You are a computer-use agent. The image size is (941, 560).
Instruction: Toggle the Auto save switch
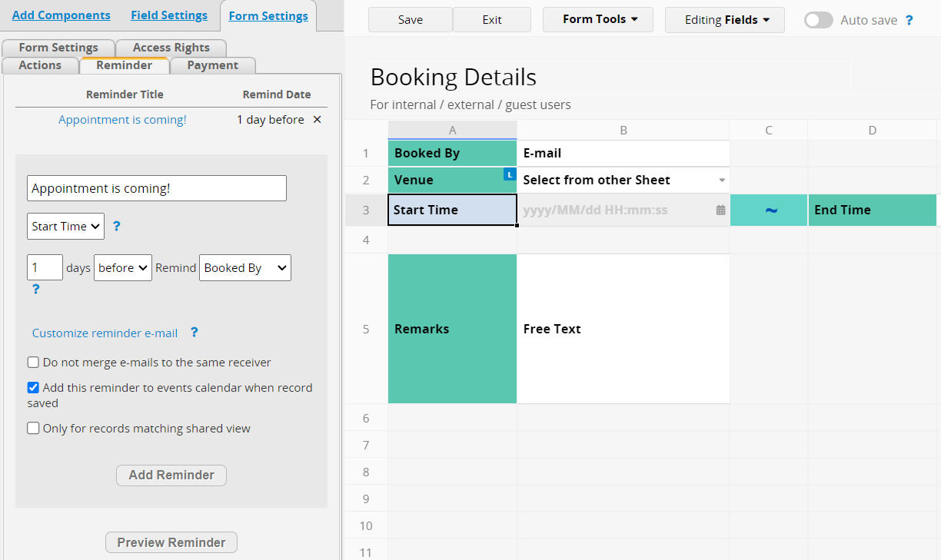click(818, 20)
